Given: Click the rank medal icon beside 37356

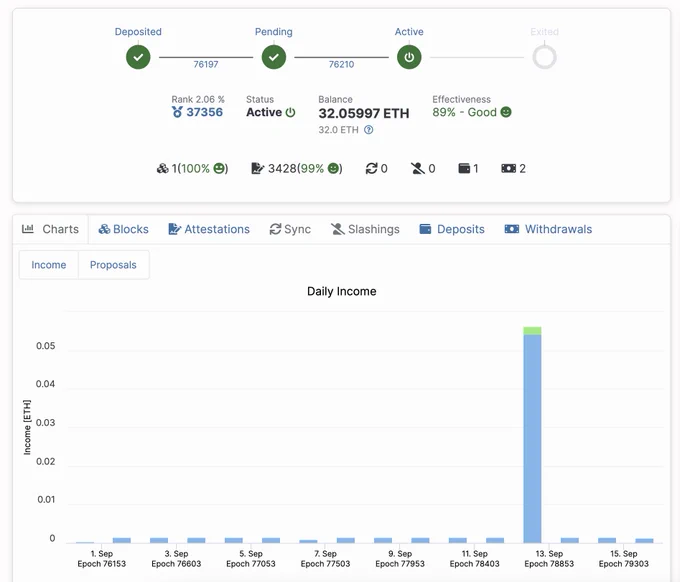Looking at the screenshot, I should pos(177,112).
